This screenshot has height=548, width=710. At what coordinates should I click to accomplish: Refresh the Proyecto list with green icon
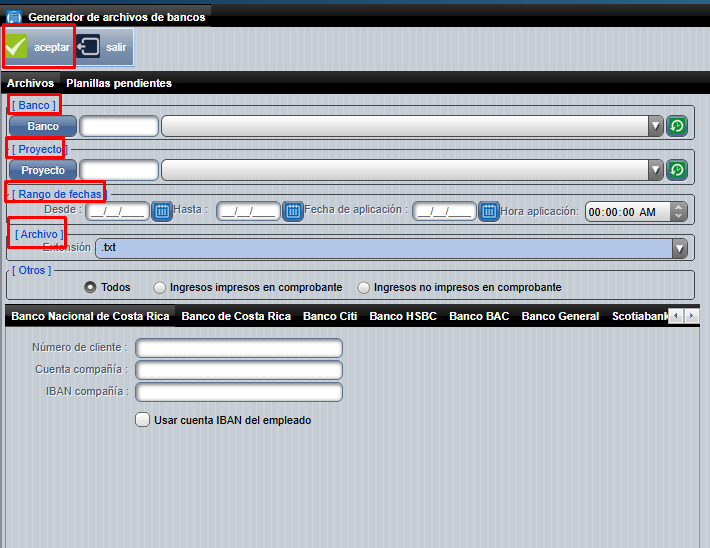(677, 170)
